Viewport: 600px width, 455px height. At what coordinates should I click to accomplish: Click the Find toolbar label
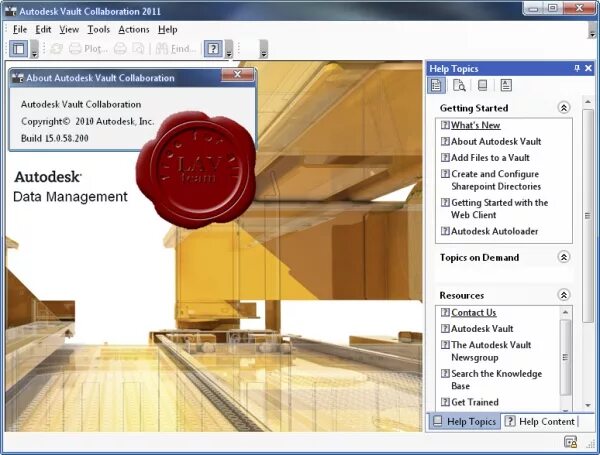[x=183, y=49]
